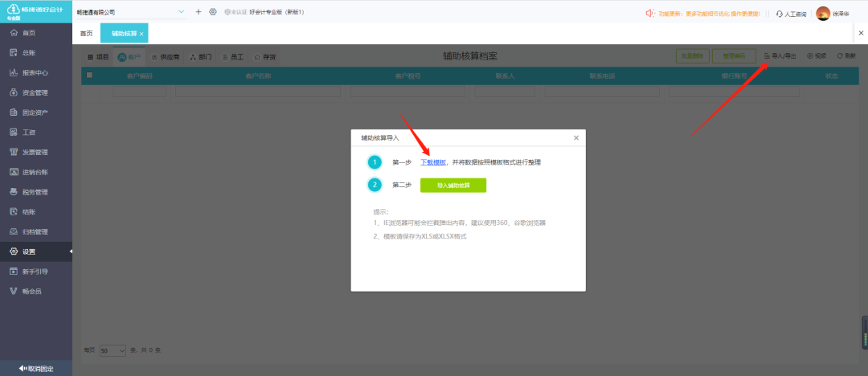
Task: Click the 好会计专业版 (新版1) label
Action: click(x=276, y=12)
